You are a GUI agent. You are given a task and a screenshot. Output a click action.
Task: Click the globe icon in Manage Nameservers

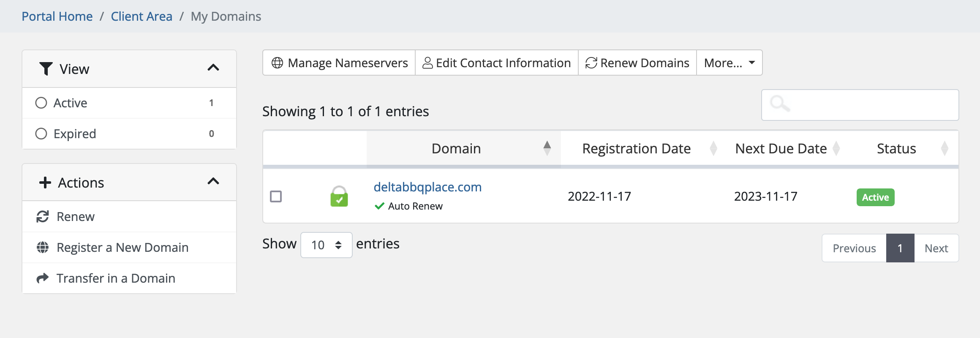(x=277, y=63)
